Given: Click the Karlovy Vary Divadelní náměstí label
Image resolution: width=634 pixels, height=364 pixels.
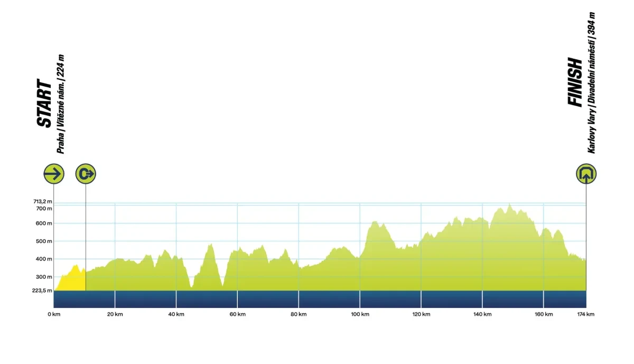Looking at the screenshot, I should [592, 83].
